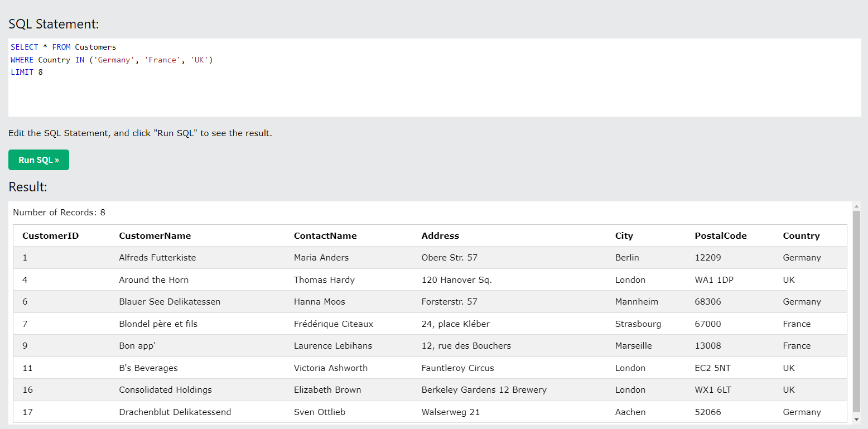Viewport: 868px width, 429px height.
Task: Click the Blauer See Delikatessen cell
Action: [170, 302]
